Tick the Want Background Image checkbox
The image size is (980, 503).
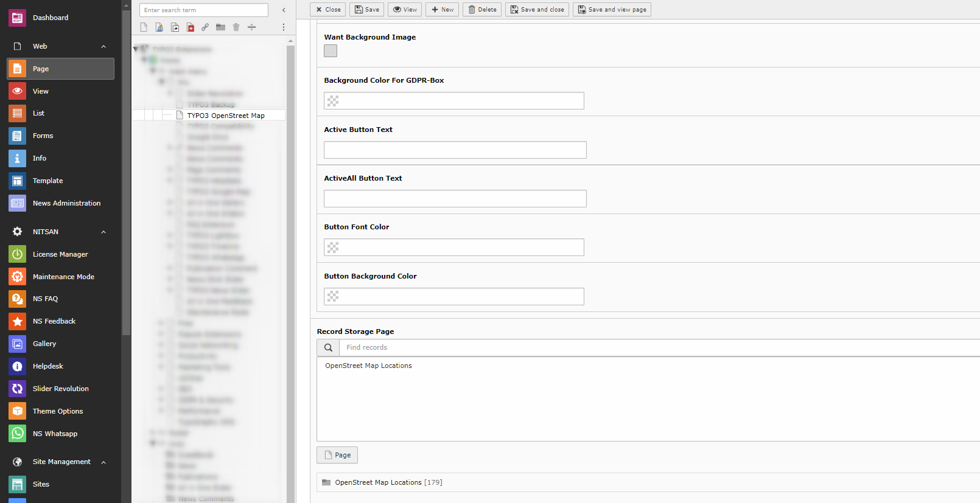click(x=331, y=51)
